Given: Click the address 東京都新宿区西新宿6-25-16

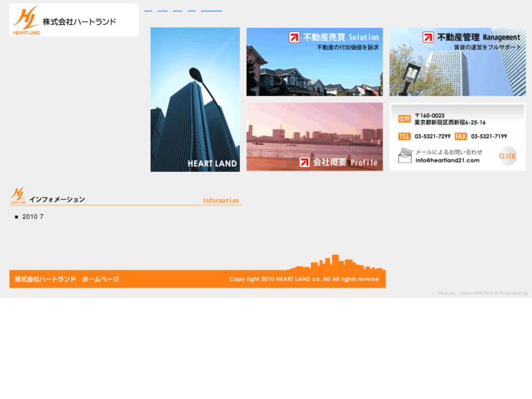Looking at the screenshot, I should (450, 122).
